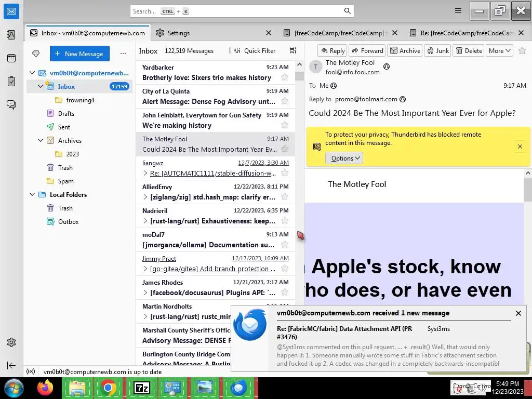Open the 2023 archive folder
This screenshot has height=399, width=532.
[72, 154]
